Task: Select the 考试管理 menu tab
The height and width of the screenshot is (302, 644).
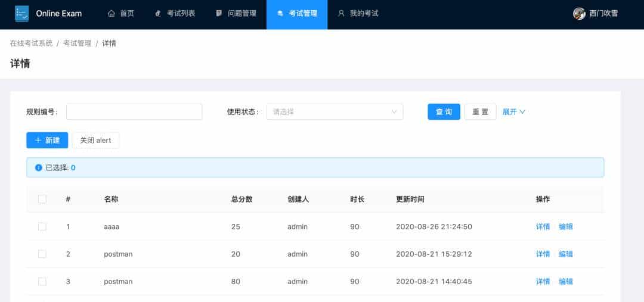Action: click(297, 14)
